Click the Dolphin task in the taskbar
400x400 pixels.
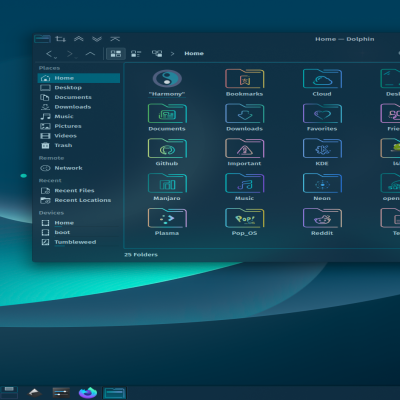[x=115, y=393]
